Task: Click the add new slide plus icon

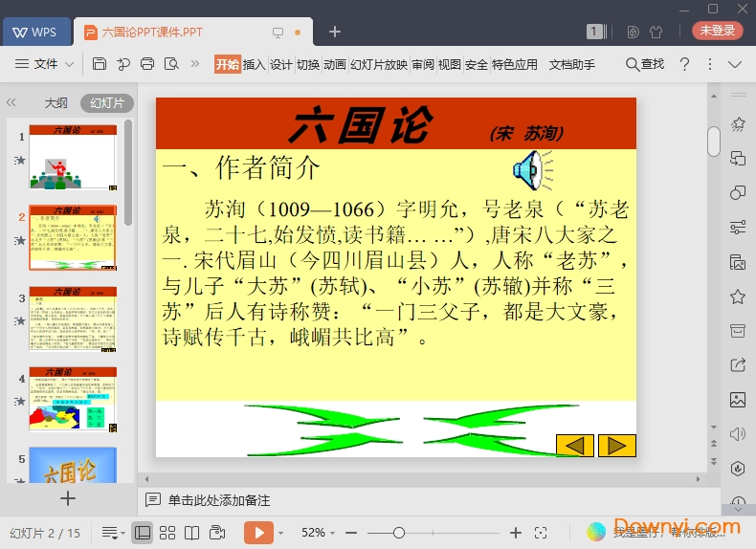Action: [x=68, y=498]
